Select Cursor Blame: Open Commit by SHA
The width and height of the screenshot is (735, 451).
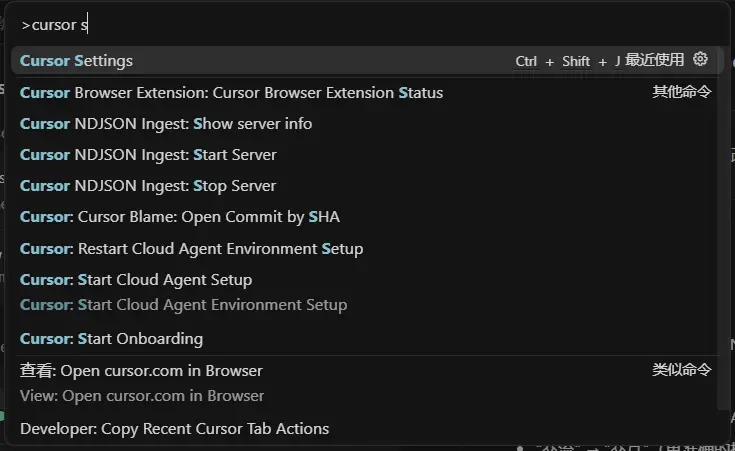coord(367,217)
